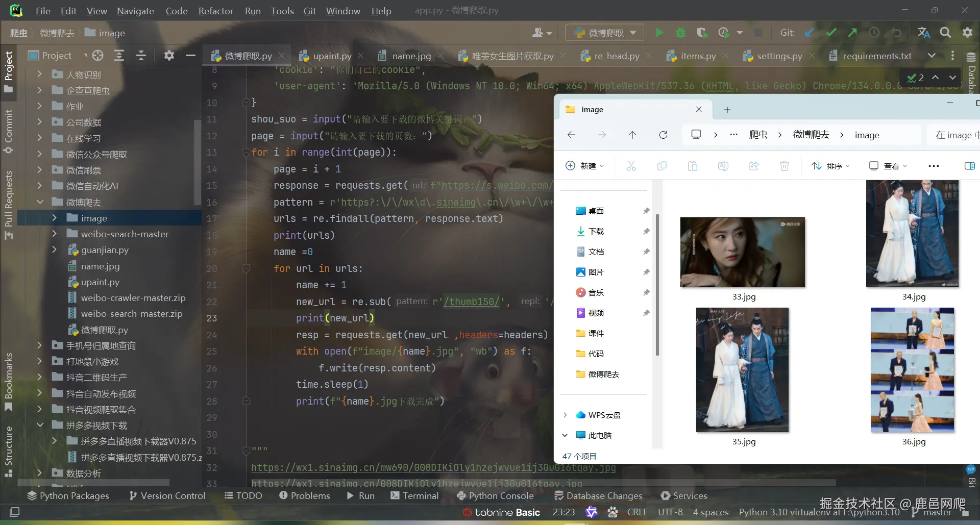This screenshot has width=980, height=525.
Task: Open the Tools menu
Action: pos(282,11)
